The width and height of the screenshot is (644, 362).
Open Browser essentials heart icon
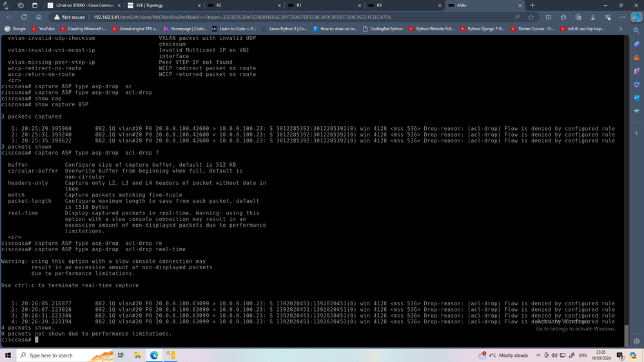608,17
